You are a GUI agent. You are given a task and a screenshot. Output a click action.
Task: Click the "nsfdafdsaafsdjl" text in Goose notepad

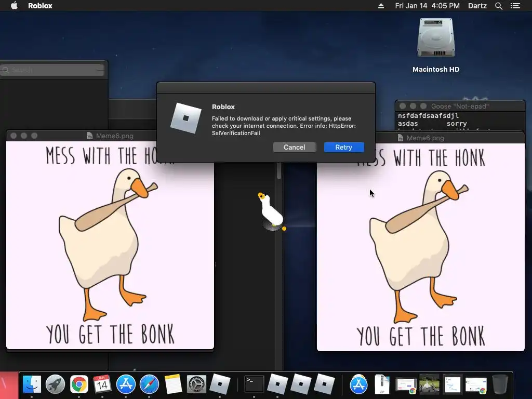coord(428,116)
